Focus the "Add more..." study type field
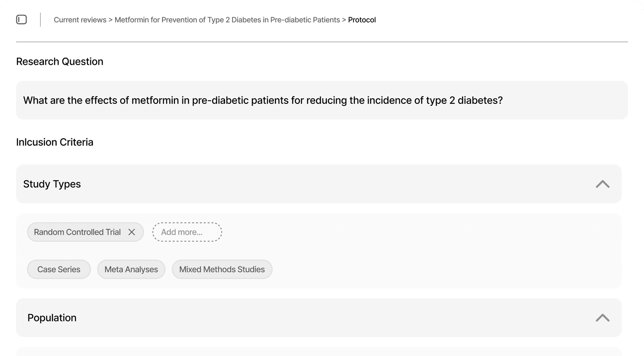This screenshot has width=644, height=356. pos(187,232)
